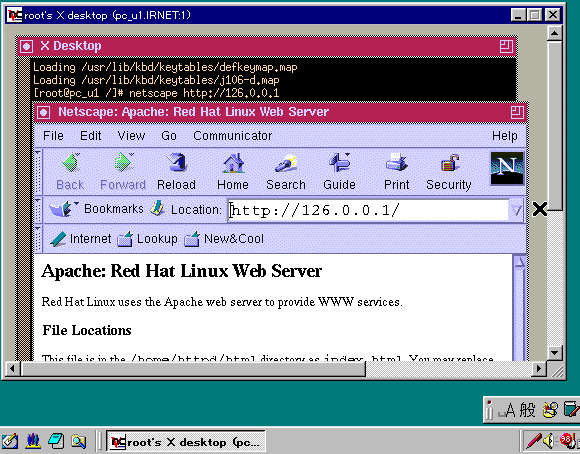The height and width of the screenshot is (454, 580).
Task: Click outer window vertical scrollbar down arrow
Action: pyautogui.click(x=554, y=353)
